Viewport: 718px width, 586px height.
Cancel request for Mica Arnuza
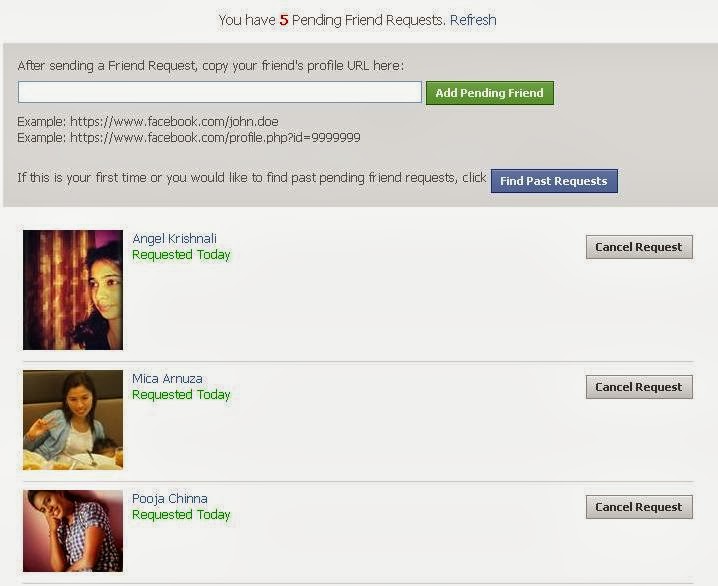point(639,387)
